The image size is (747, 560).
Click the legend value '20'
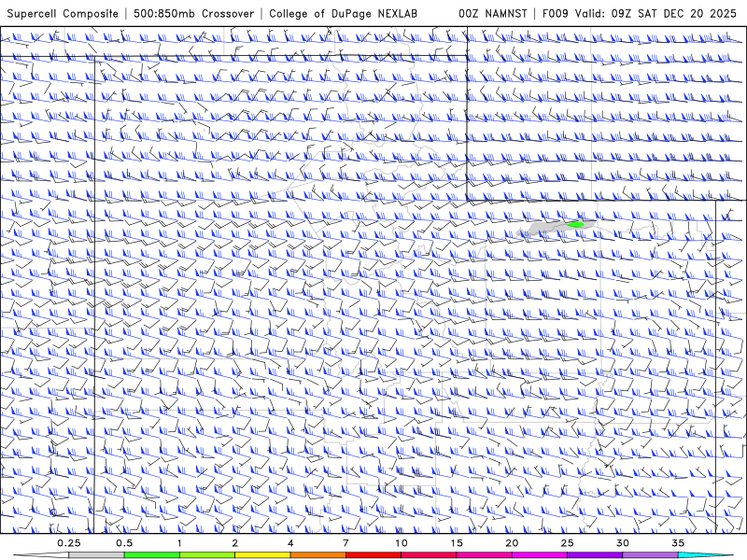512,543
